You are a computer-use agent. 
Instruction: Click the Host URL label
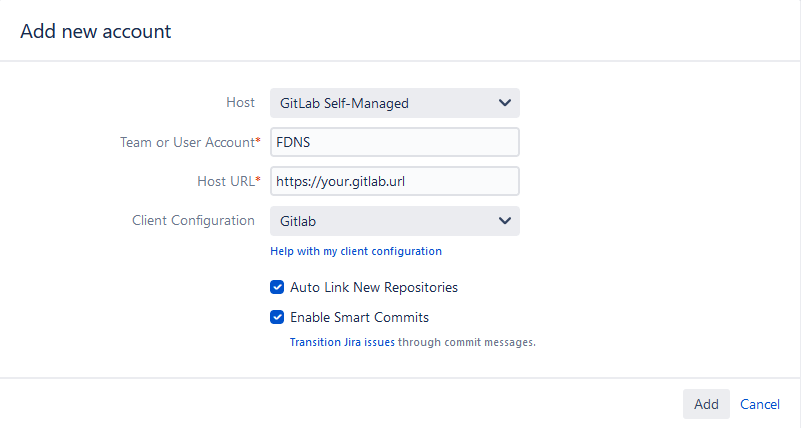(x=225, y=181)
